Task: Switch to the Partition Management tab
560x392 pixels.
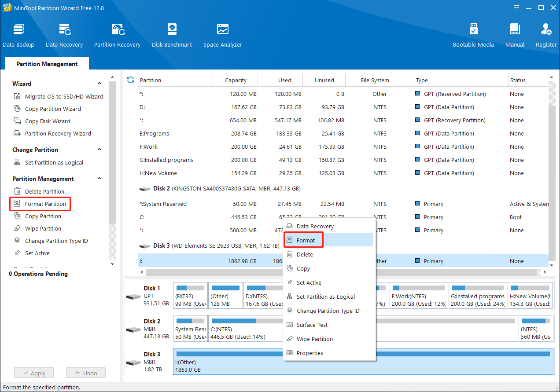Action: pyautogui.click(x=46, y=64)
